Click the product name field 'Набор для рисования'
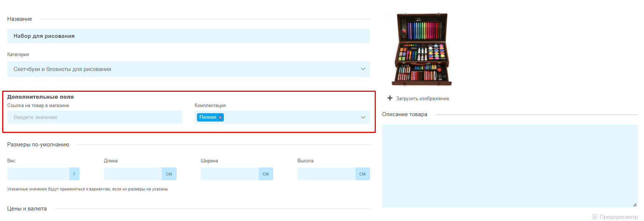The width and height of the screenshot is (644, 221). 188,36
